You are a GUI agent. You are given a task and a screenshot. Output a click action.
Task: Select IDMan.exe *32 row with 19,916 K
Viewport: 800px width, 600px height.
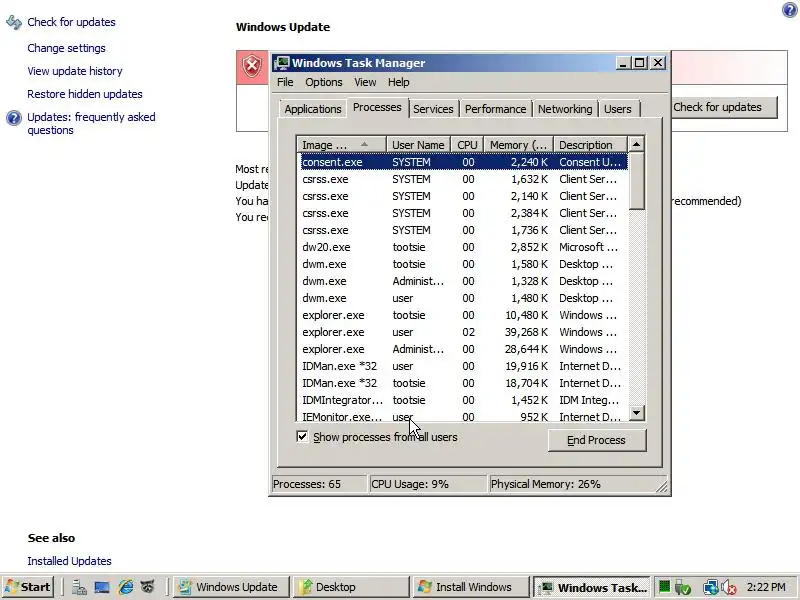point(463,366)
